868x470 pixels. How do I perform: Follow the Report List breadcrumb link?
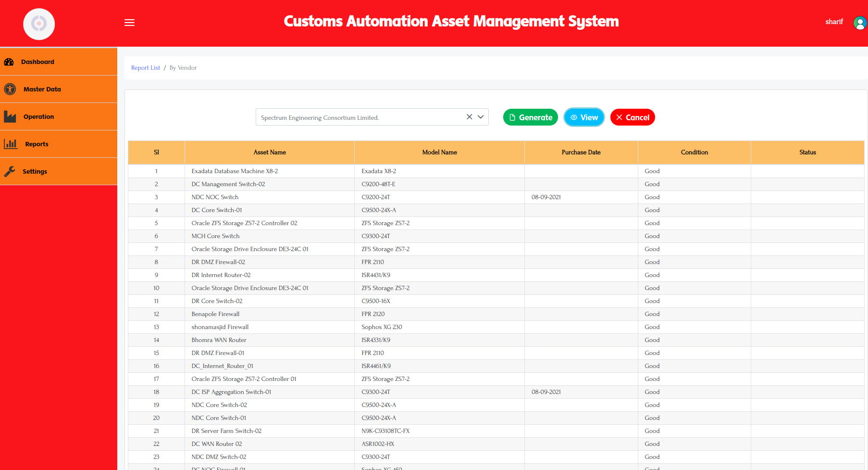point(145,68)
